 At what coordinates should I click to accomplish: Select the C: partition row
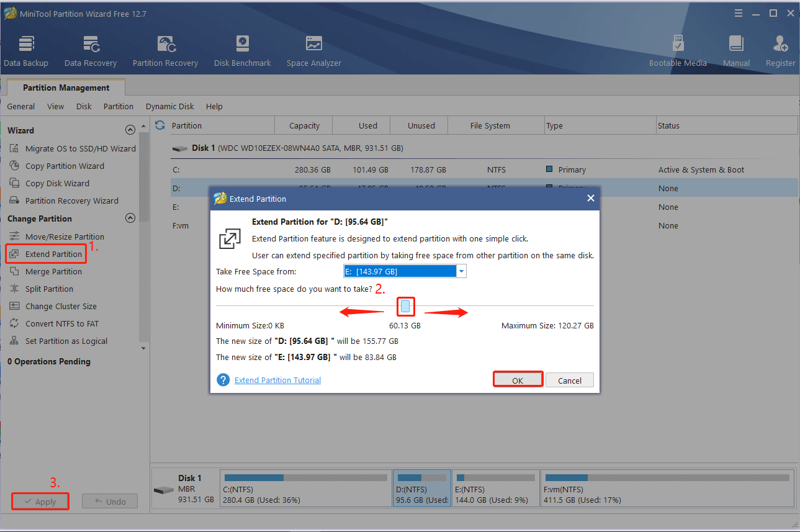point(484,169)
